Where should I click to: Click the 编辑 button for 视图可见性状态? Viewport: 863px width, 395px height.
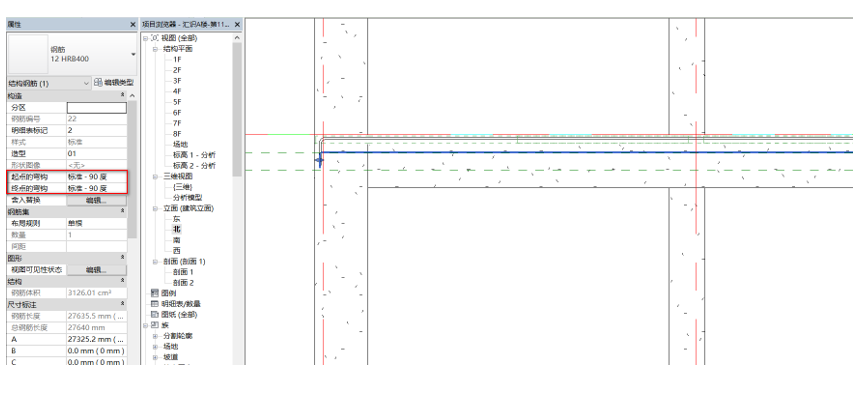tap(96, 270)
